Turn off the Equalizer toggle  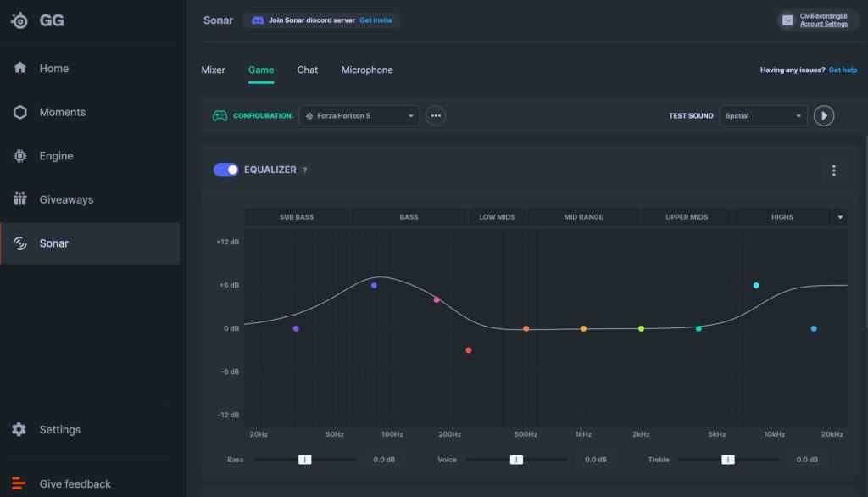click(x=226, y=170)
